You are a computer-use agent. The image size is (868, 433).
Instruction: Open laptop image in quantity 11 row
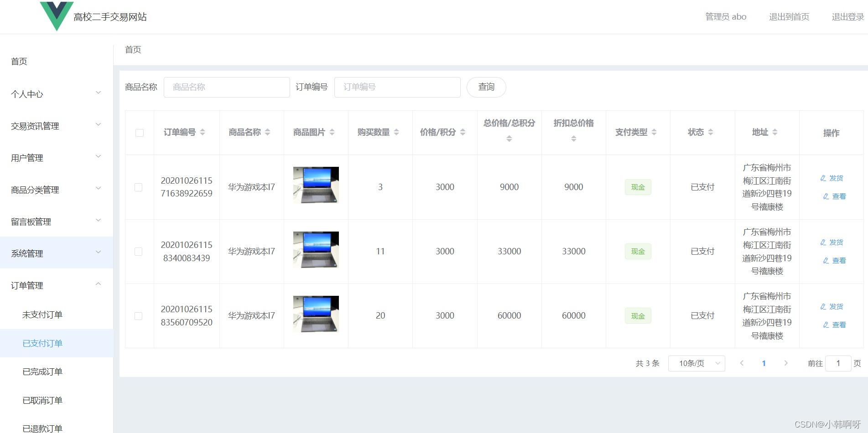[x=316, y=249]
